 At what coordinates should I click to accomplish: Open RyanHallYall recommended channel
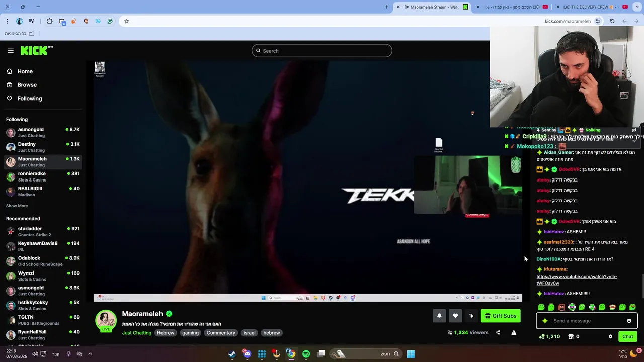point(43,334)
